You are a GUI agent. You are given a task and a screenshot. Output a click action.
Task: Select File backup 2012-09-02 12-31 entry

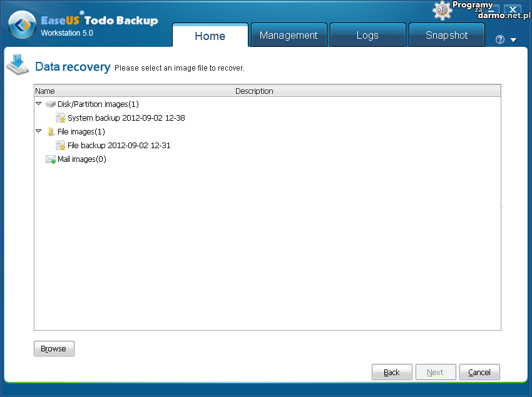pyautogui.click(x=119, y=146)
